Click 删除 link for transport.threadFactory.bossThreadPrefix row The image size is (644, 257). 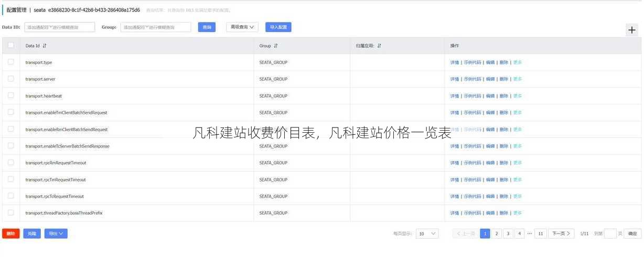(x=504, y=213)
